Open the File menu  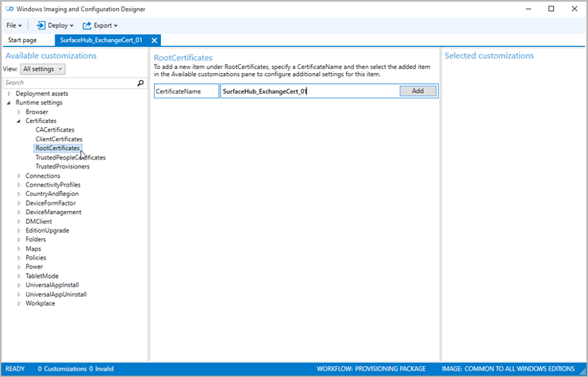tap(13, 25)
